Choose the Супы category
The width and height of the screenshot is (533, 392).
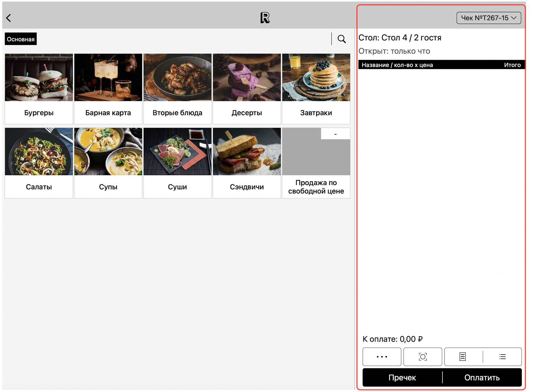(x=108, y=163)
